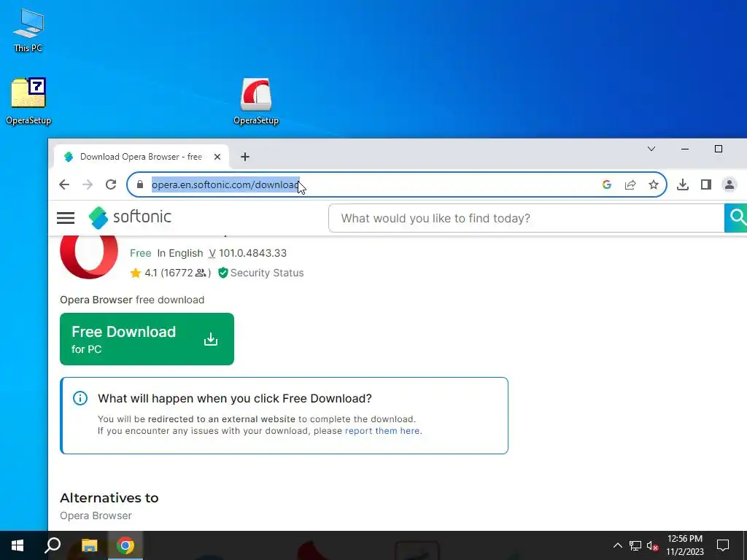Image resolution: width=747 pixels, height=560 pixels.
Task: Show hidden system tray icons
Action: pos(617,545)
